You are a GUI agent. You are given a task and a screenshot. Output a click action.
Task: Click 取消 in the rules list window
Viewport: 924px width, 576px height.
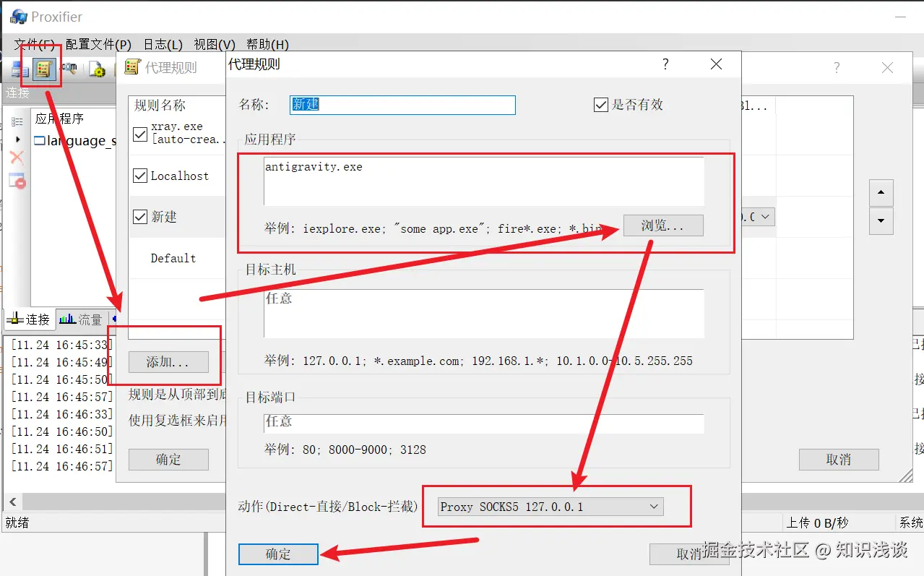pos(839,460)
